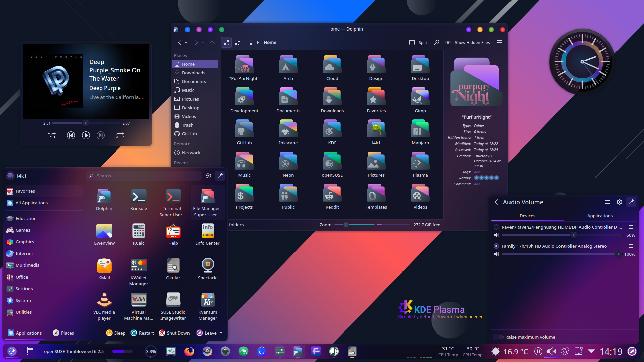Open Dolphin hamburger menu
The height and width of the screenshot is (362, 644).
click(x=499, y=42)
